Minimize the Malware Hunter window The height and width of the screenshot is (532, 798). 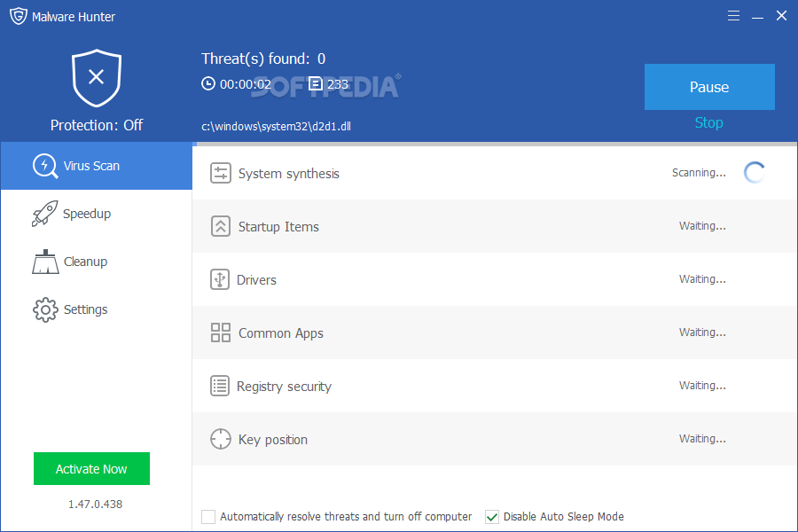click(x=757, y=17)
